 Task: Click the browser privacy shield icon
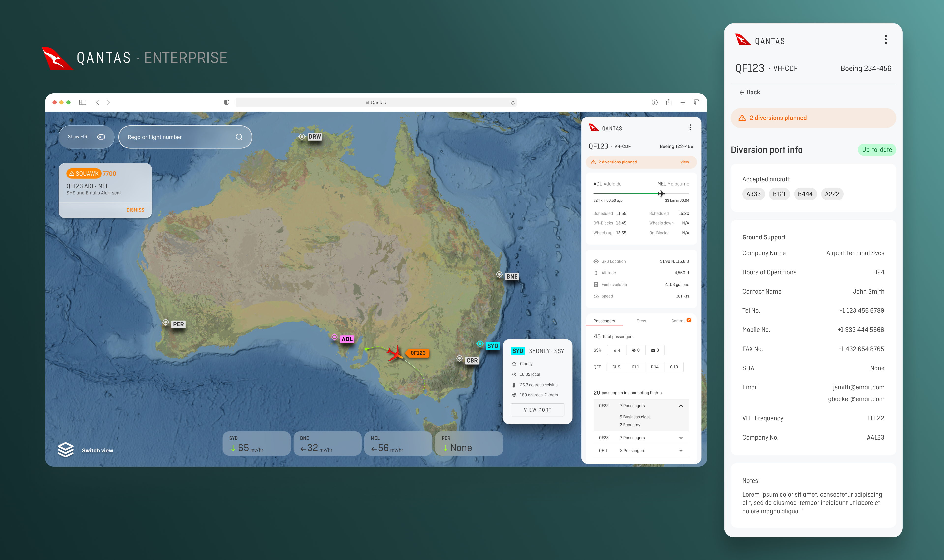[227, 102]
